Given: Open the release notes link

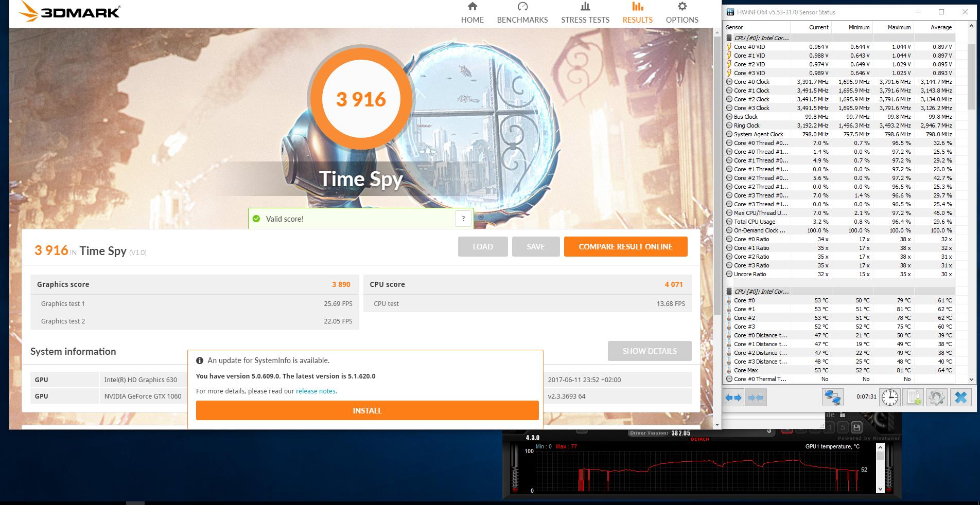Looking at the screenshot, I should pyautogui.click(x=316, y=391).
